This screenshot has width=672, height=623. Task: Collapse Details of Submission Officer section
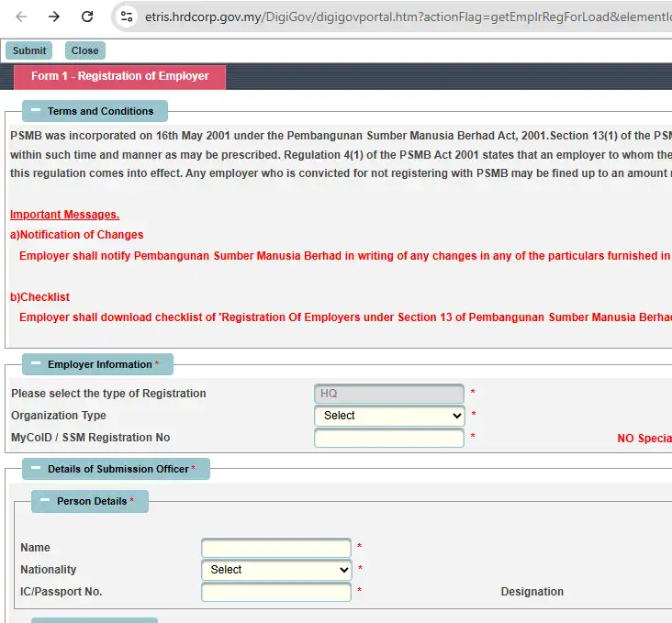pyautogui.click(x=36, y=468)
